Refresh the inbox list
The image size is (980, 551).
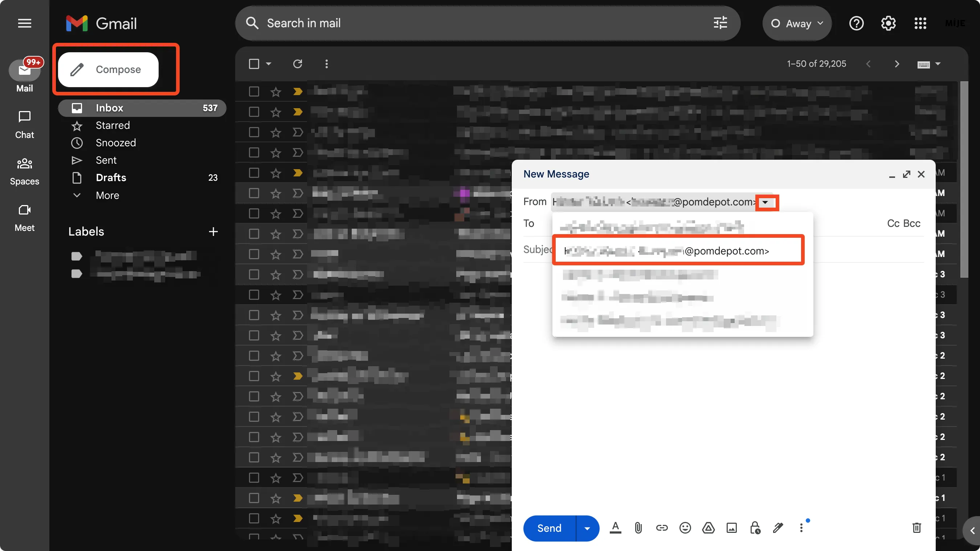[x=298, y=64]
